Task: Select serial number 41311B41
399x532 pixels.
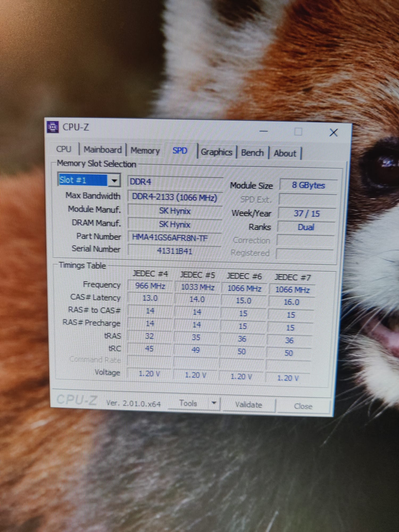Action: pos(174,251)
